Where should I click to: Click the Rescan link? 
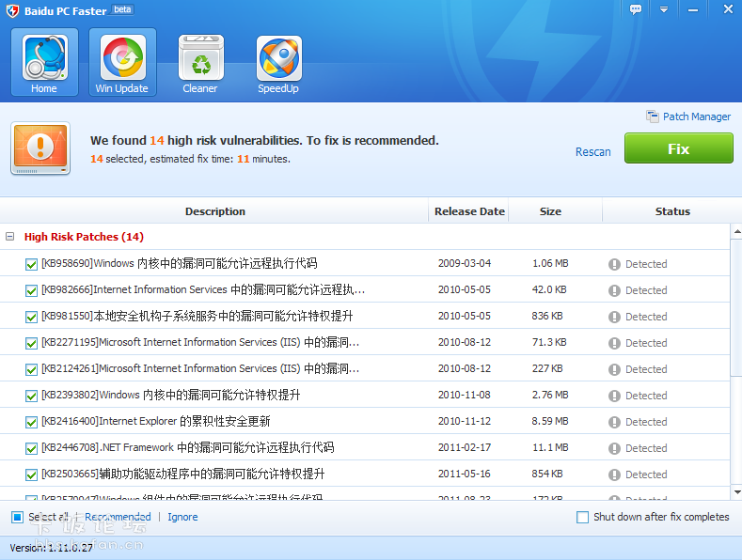coord(592,152)
